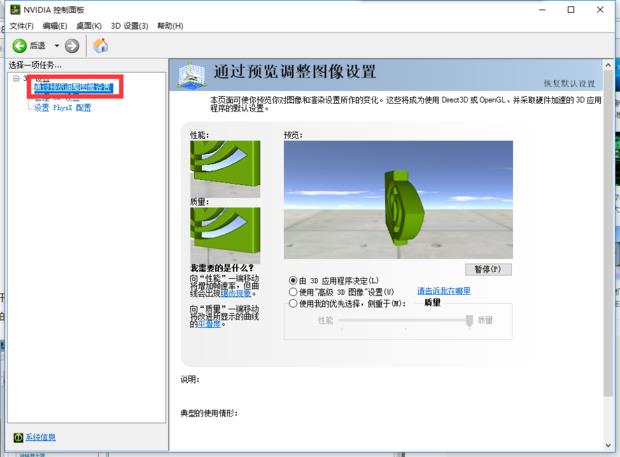
Task: Click the 3D 预览 image
Action: (398, 200)
